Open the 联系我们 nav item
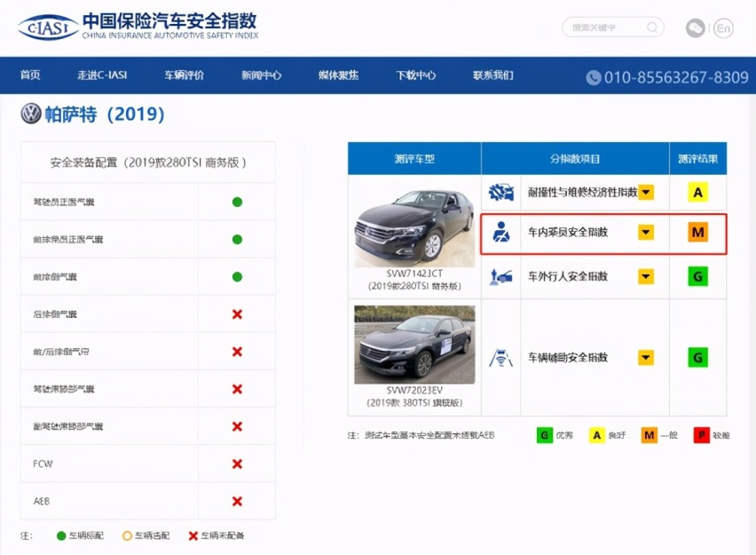The width and height of the screenshot is (756, 555). point(492,75)
